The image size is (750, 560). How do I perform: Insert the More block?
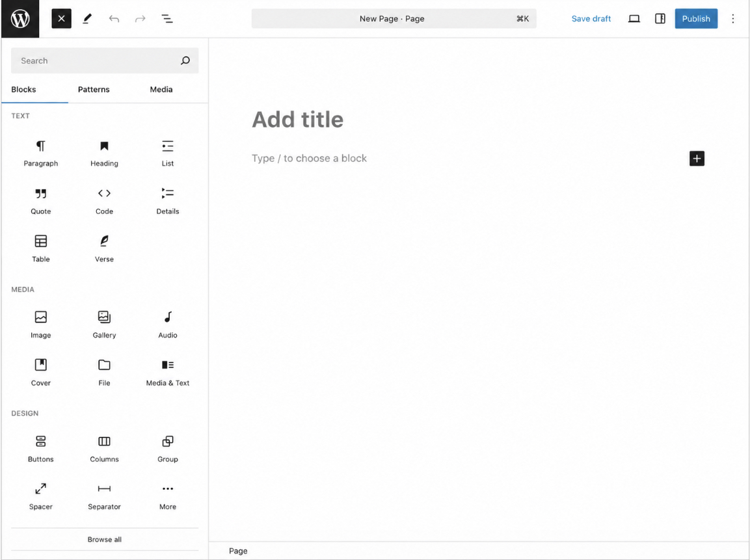click(x=167, y=497)
